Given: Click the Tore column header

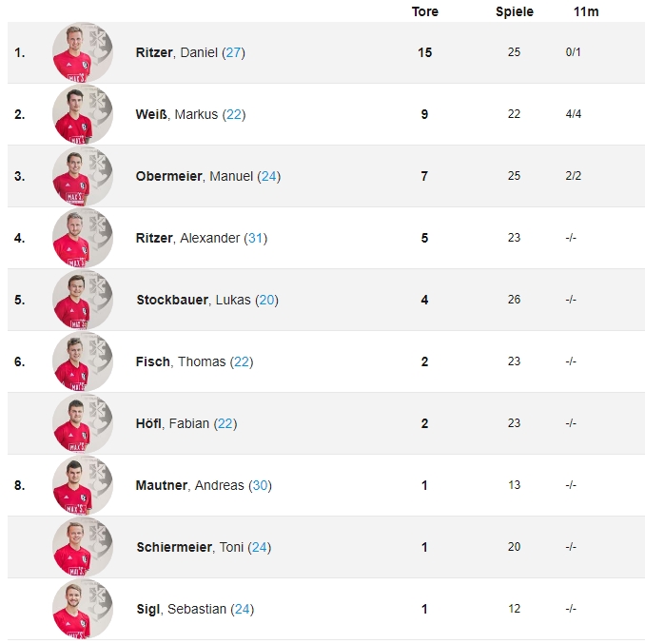Looking at the screenshot, I should pos(425,11).
